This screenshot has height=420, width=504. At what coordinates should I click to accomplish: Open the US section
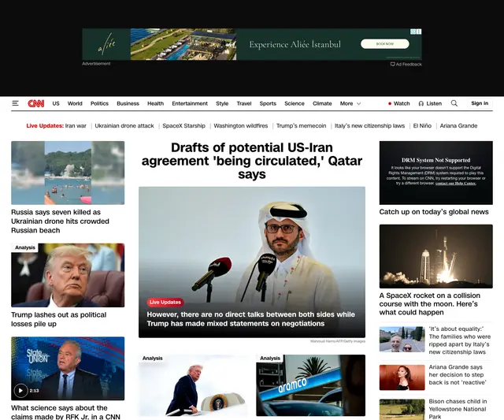coord(56,103)
